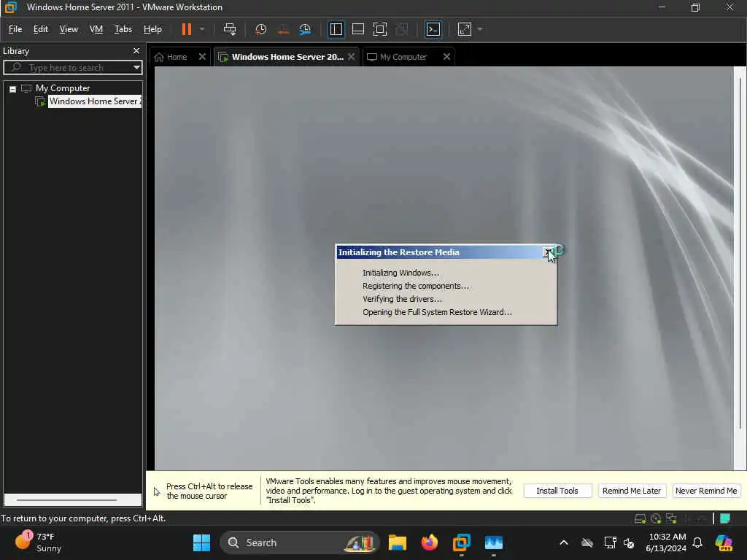Screen dimensions: 747x560
Task: Open the clock showing 10:32 AM
Action: point(667,542)
